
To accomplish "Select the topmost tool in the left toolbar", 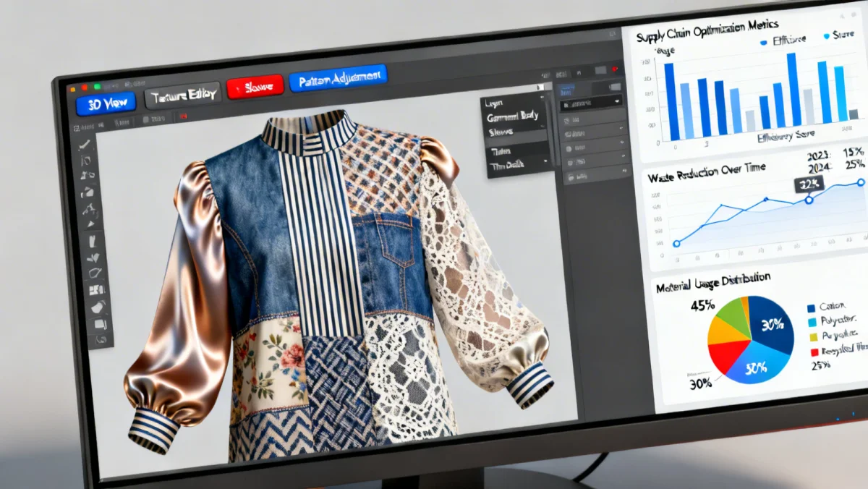I will pos(84,144).
